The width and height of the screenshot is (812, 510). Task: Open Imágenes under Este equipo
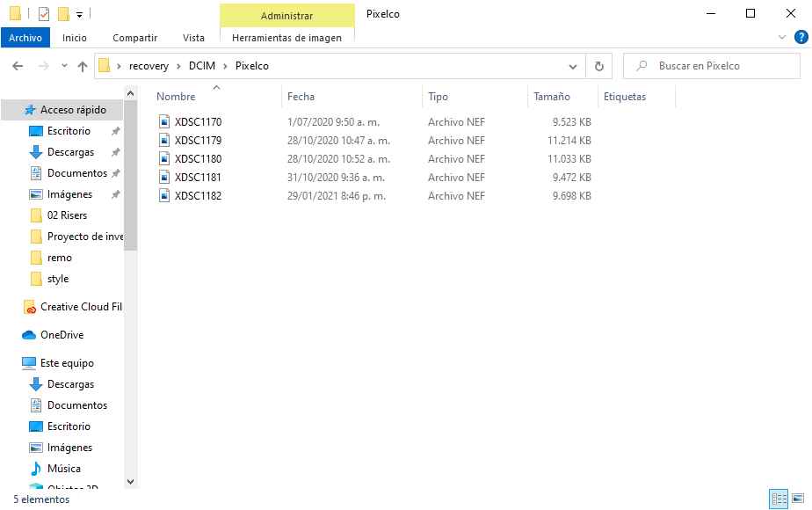[x=70, y=448]
